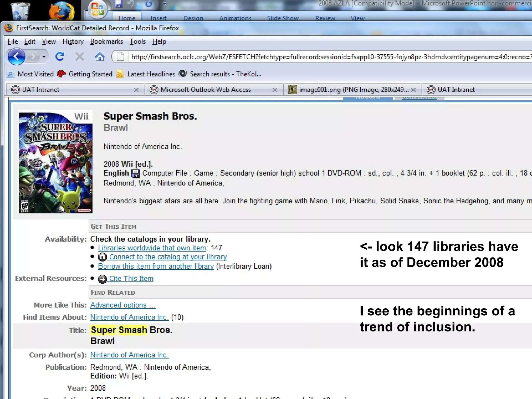The image size is (532, 399).
Task: Open the Insert ribbon tab in PowerPoint
Action: point(158,18)
